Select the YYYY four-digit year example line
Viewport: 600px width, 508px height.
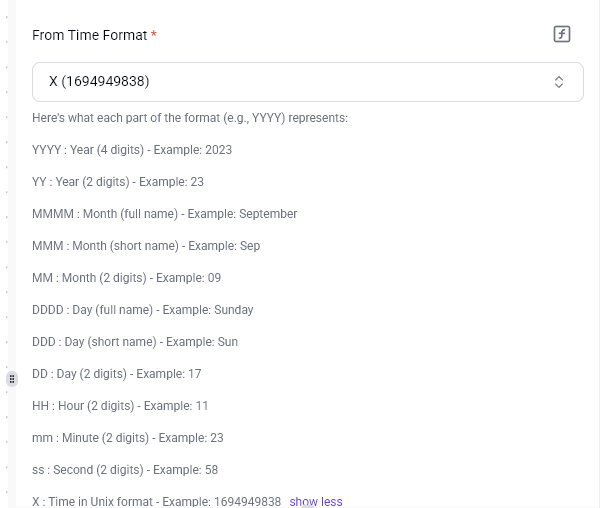(x=132, y=150)
